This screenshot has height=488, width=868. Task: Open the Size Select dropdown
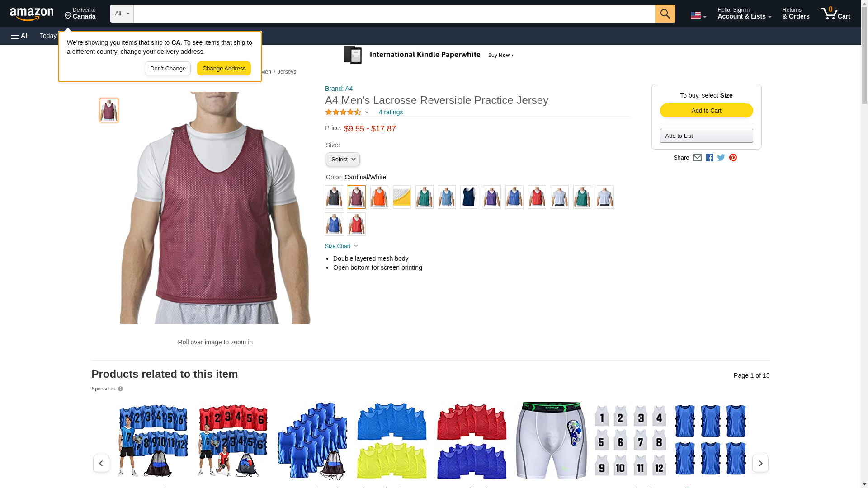pyautogui.click(x=343, y=160)
